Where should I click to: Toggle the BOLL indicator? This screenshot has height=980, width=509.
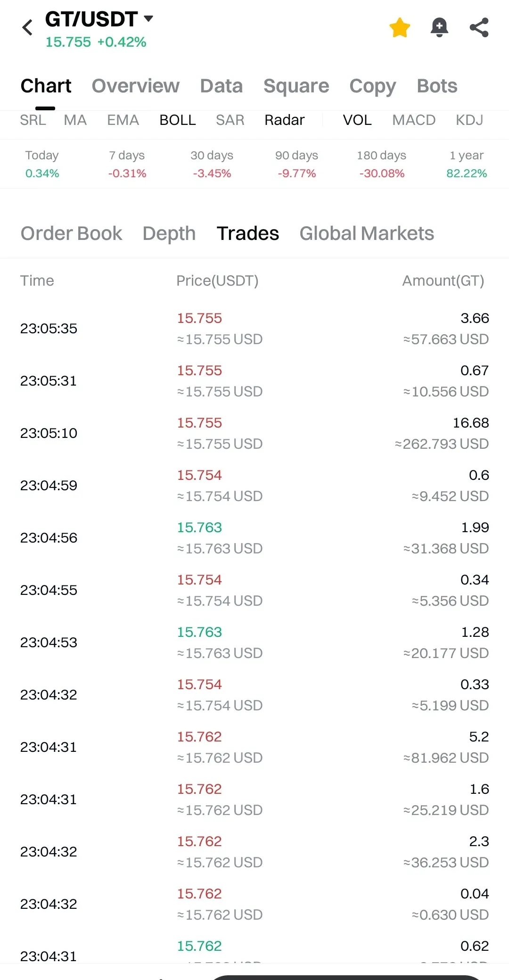[178, 120]
